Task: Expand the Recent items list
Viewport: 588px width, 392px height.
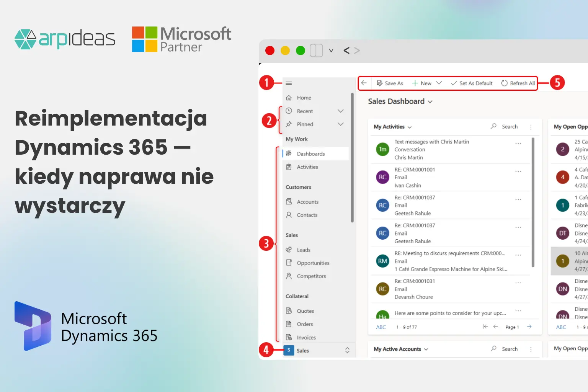Action: (340, 111)
